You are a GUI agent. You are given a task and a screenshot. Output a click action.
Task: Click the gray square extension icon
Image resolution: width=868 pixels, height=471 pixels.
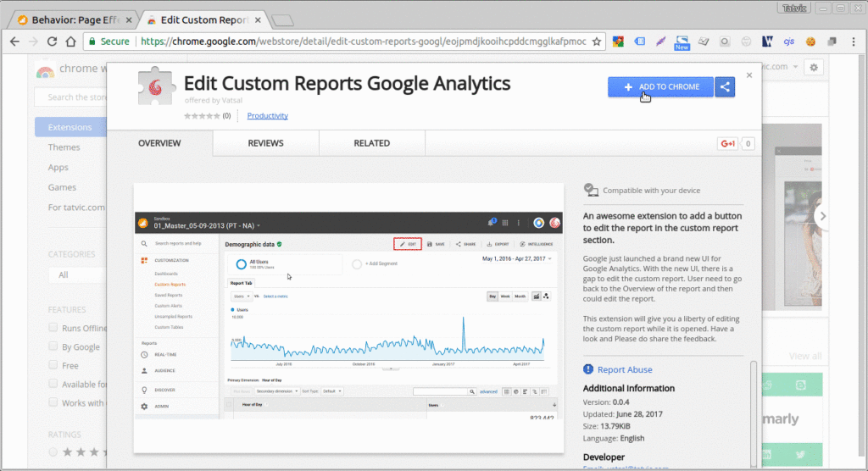coord(725,42)
